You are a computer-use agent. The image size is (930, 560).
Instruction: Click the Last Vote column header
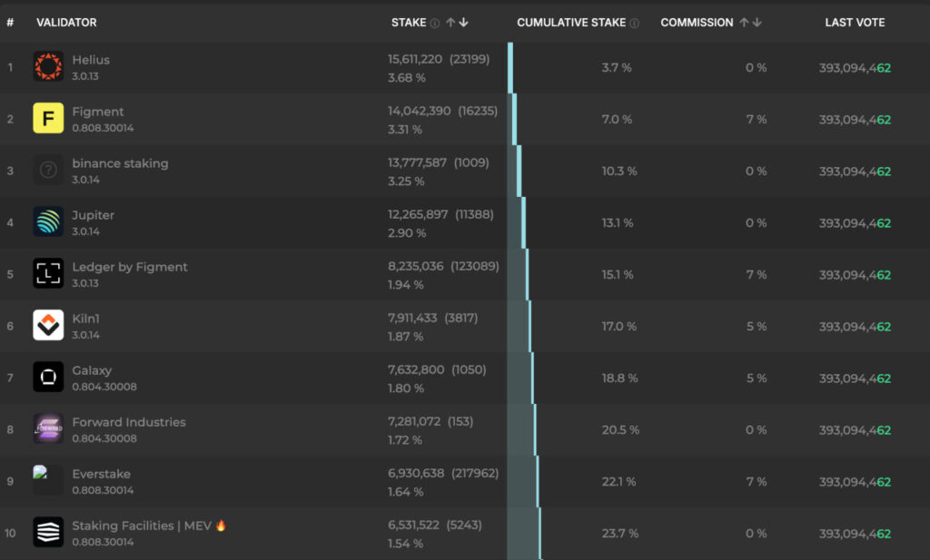855,23
